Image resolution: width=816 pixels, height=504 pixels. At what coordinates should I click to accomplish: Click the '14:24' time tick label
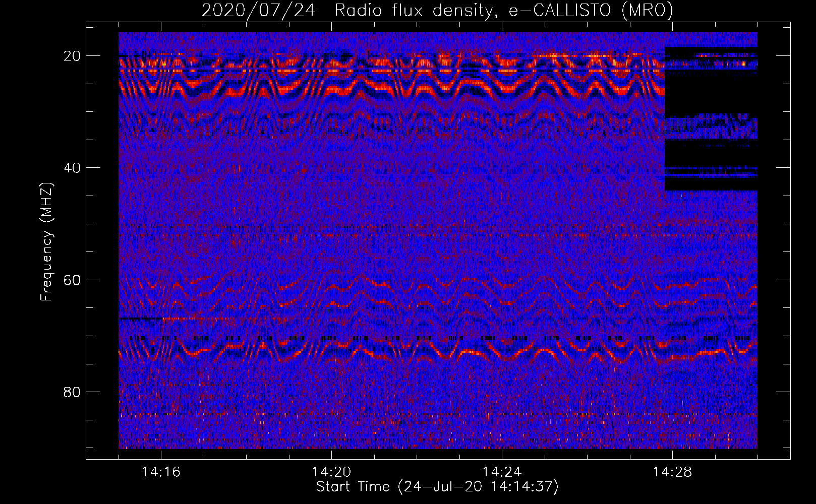point(502,472)
